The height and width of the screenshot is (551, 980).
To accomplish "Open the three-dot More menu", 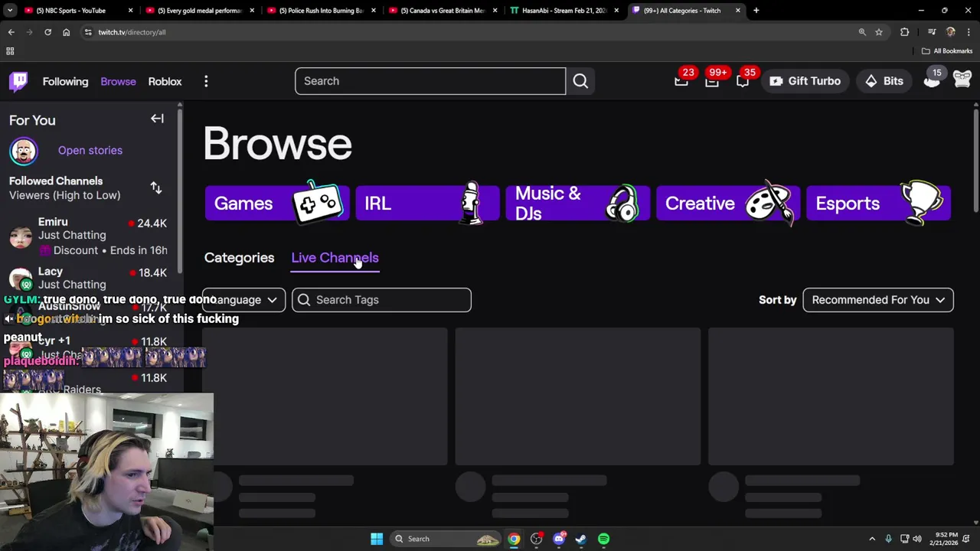I will tap(206, 81).
